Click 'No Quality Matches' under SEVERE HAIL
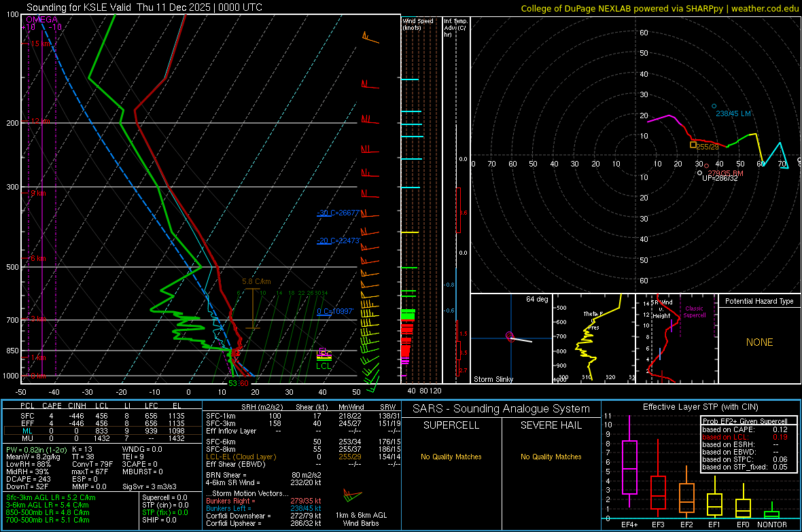The image size is (802, 532). click(551, 457)
